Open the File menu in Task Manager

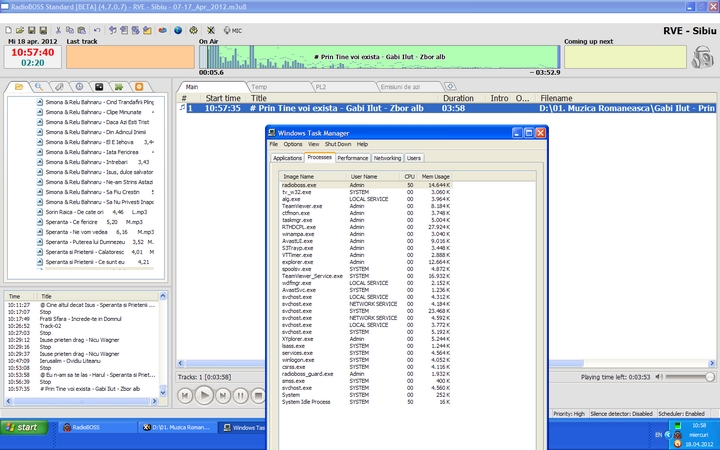click(274, 144)
